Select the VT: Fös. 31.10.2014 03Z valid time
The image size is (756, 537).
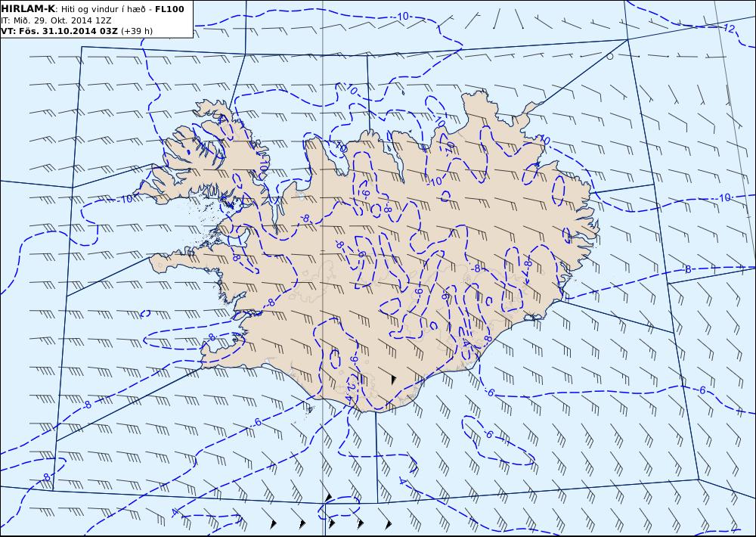(60, 31)
